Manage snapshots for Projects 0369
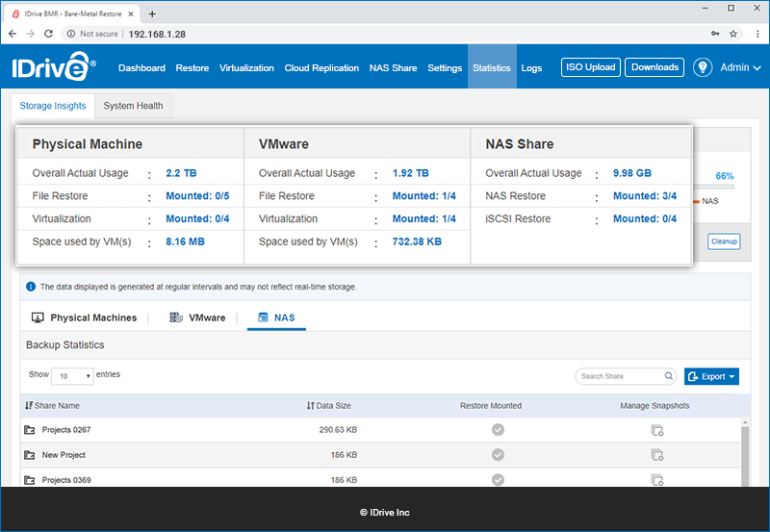 (x=657, y=479)
